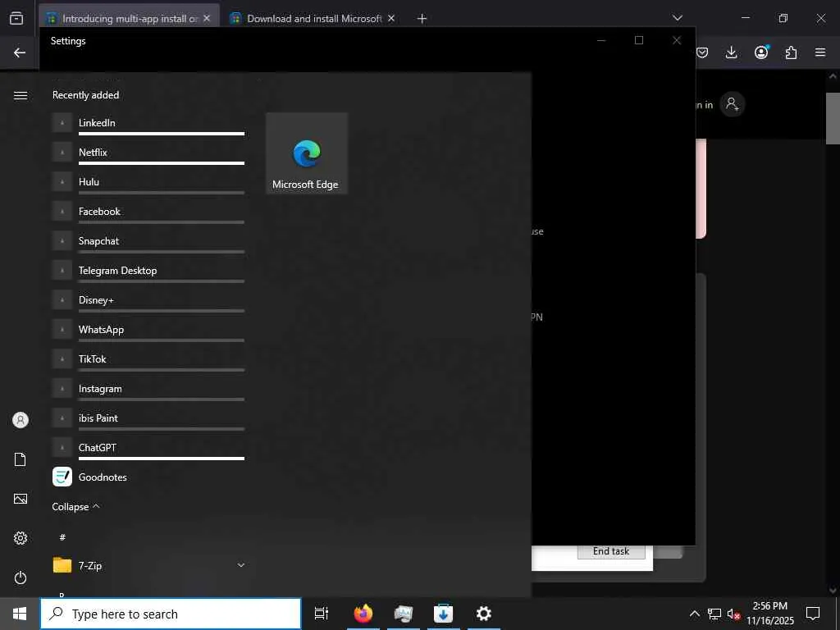Show hidden system tray icons
The width and height of the screenshot is (840, 630).
click(694, 614)
